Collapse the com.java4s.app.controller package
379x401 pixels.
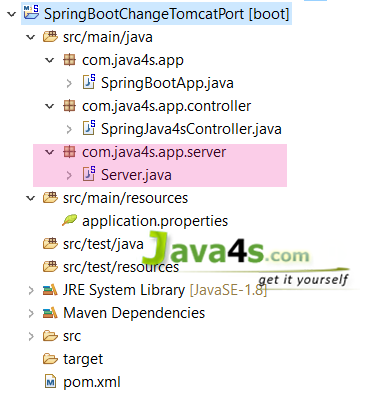[50, 106]
